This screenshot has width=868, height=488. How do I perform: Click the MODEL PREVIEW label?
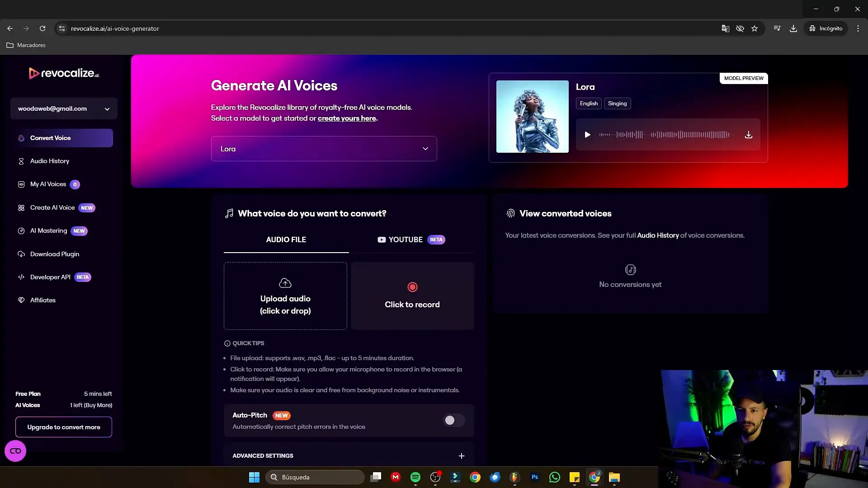[744, 78]
